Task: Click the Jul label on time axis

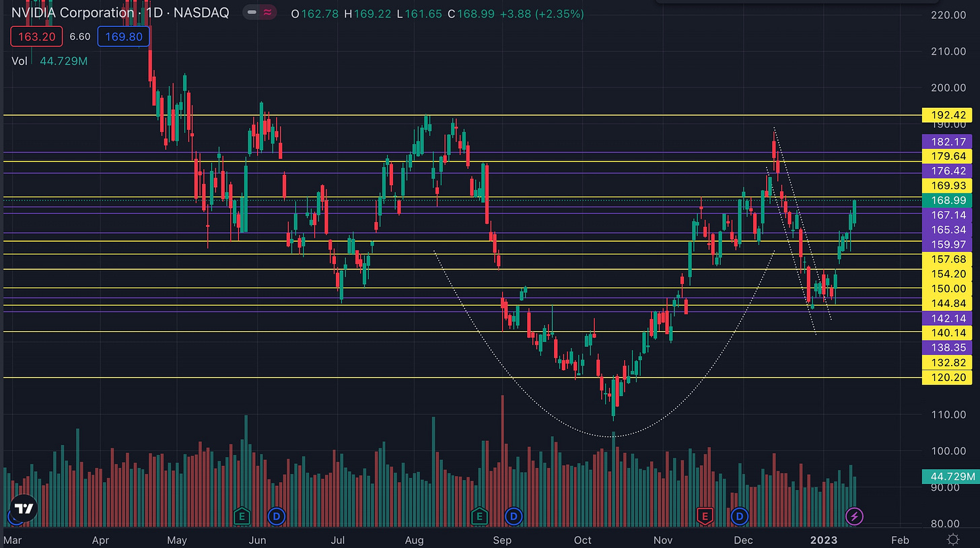Action: point(339,540)
